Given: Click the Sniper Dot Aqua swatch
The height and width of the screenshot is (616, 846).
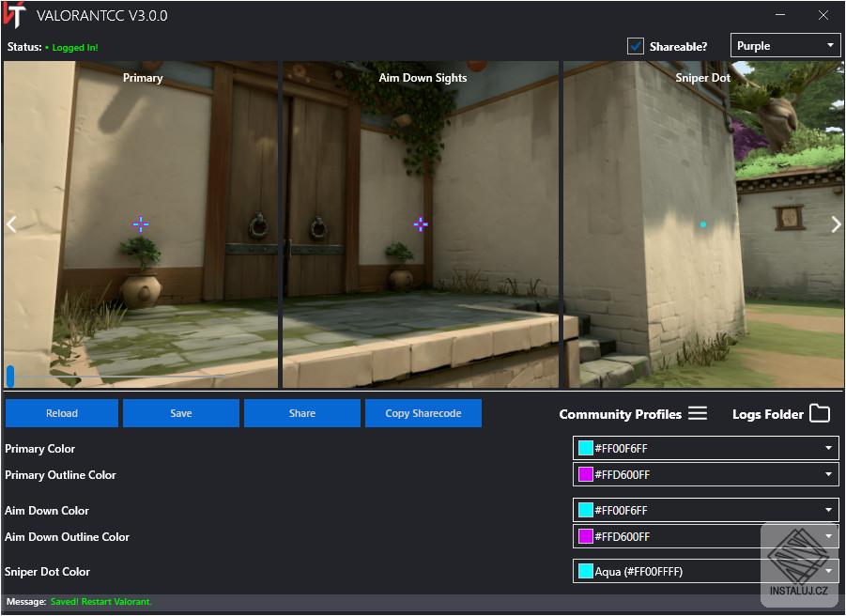Looking at the screenshot, I should (x=585, y=571).
